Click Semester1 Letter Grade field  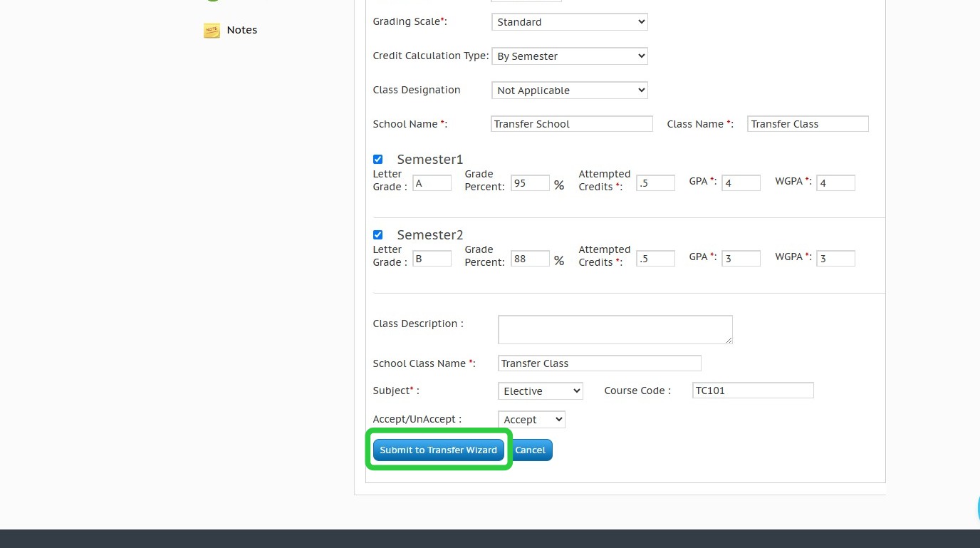432,183
